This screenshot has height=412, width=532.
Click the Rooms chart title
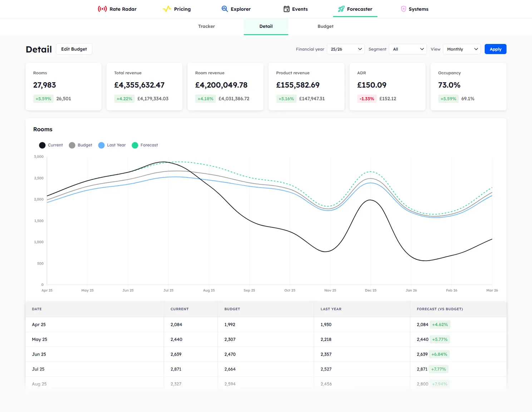(43, 129)
